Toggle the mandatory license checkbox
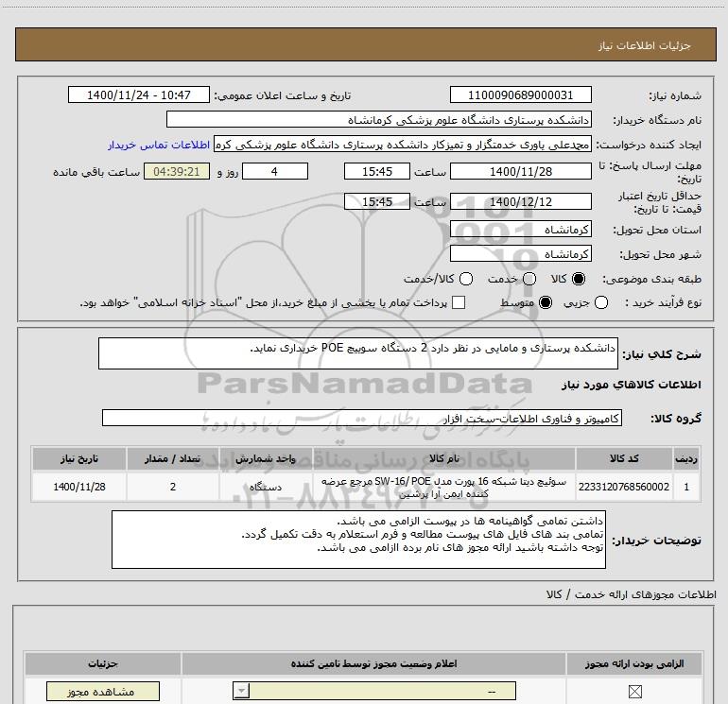Viewport: 728px width, 704px height. point(634,692)
